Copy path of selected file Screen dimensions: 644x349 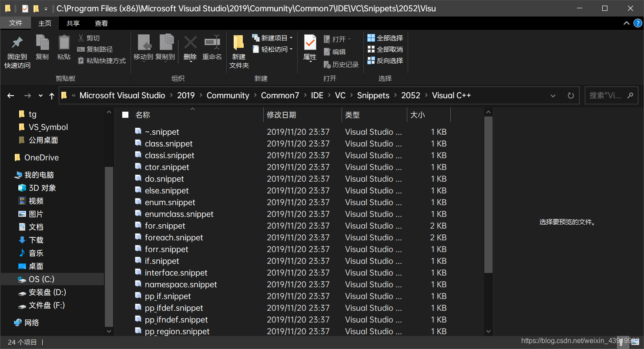coord(95,50)
